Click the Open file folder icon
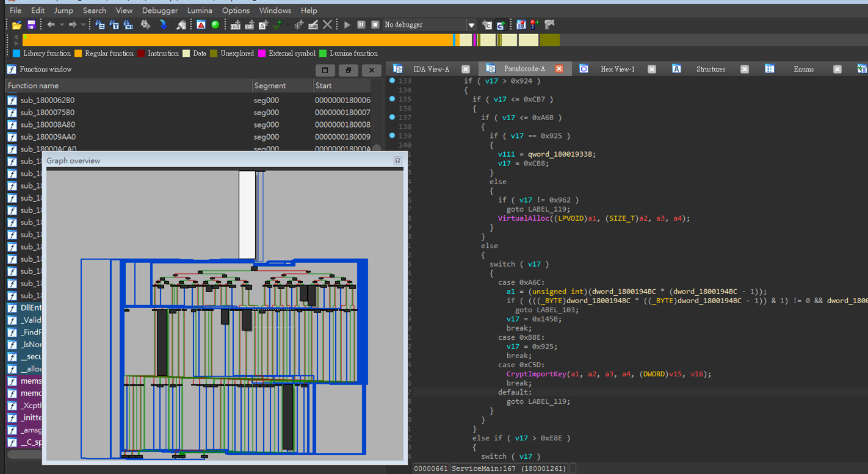This screenshot has height=474, width=868. click(x=17, y=25)
